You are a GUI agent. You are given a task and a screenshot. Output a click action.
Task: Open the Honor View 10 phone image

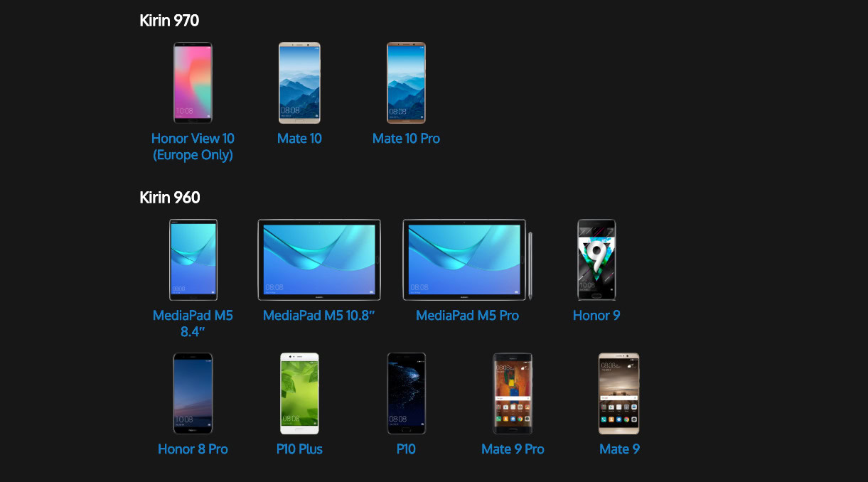pos(193,82)
